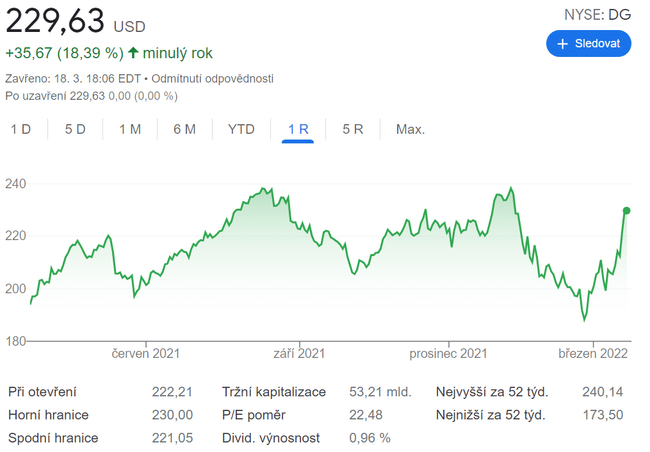The image size is (650, 452).
Task: Click the green upward arrow icon
Action: click(x=133, y=52)
